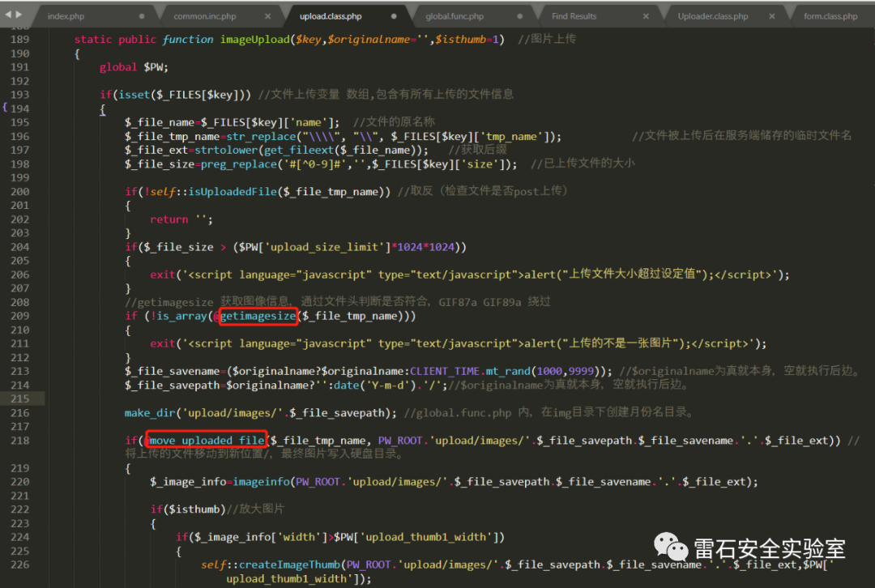Click imageinfo call on line 220
This screenshot has width=875, height=588.
pos(261,482)
